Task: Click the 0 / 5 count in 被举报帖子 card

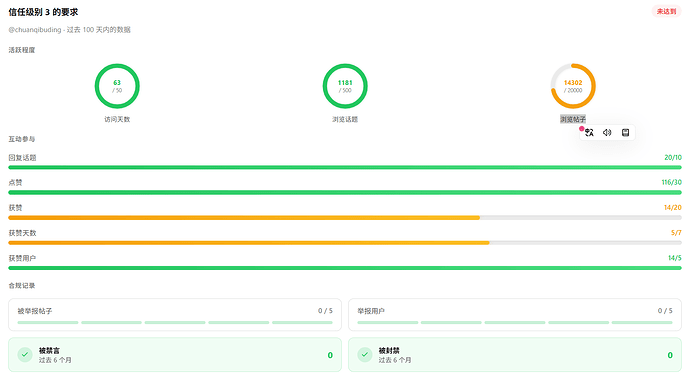Action: coord(325,311)
